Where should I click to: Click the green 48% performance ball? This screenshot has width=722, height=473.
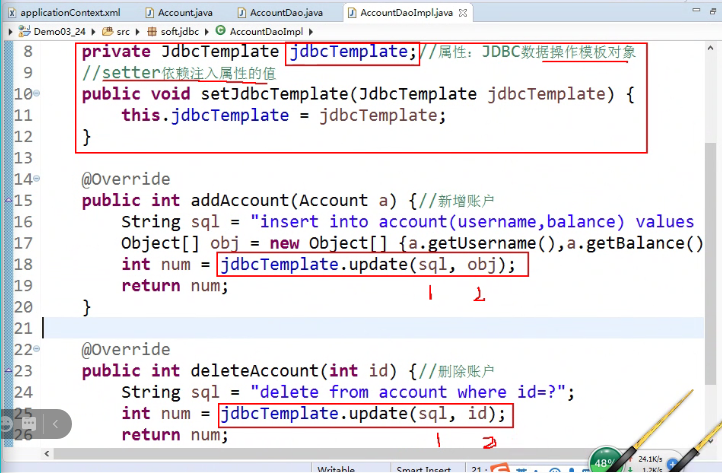[605, 461]
